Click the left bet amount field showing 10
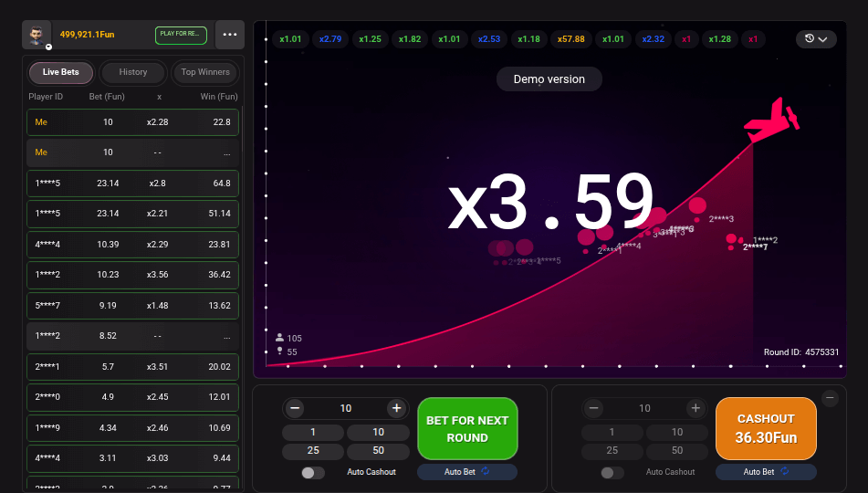Viewport: 868px width, 493px height. tap(345, 408)
